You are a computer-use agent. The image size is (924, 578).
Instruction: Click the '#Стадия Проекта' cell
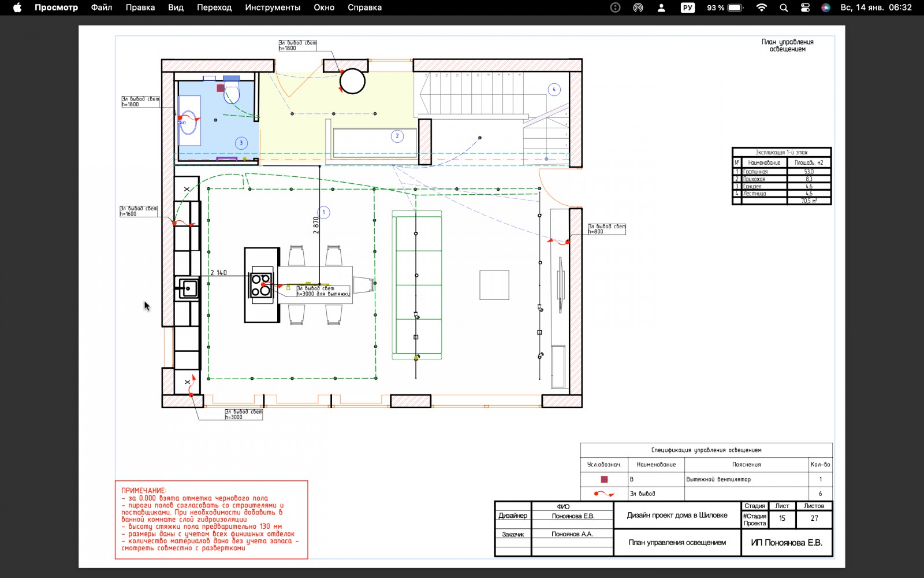point(755,520)
